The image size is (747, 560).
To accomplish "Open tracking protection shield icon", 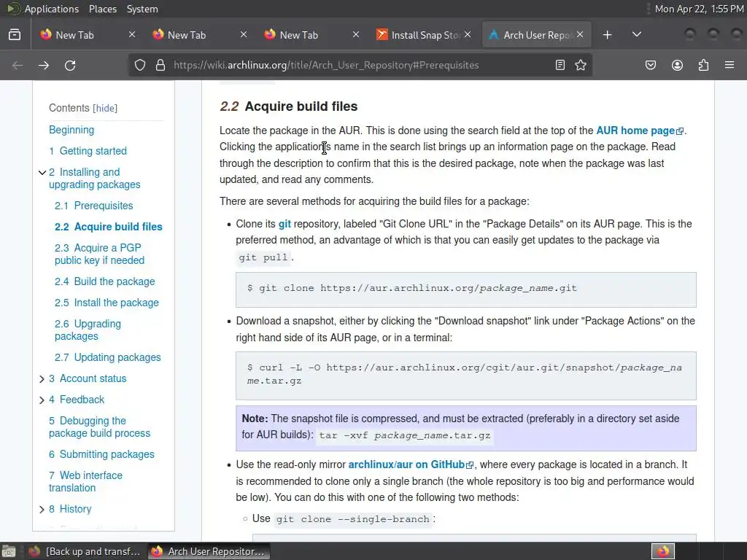I will [139, 65].
